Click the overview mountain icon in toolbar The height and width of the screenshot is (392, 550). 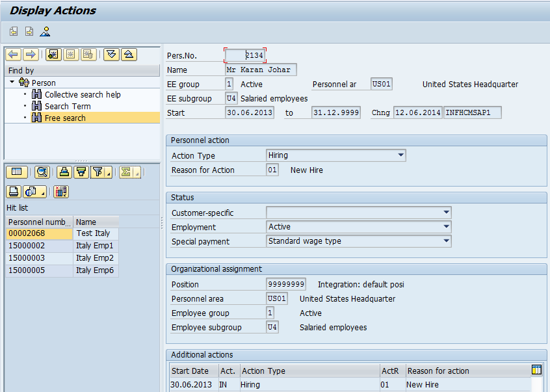(x=45, y=31)
